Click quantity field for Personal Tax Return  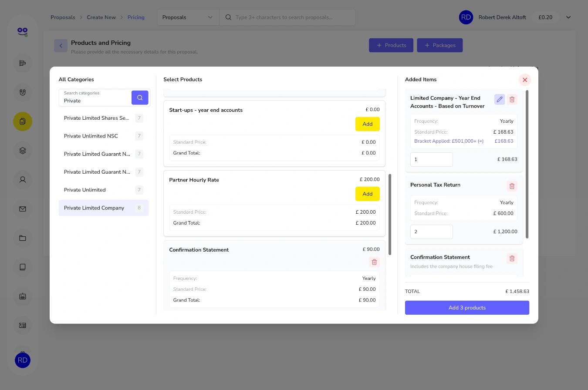coord(432,232)
